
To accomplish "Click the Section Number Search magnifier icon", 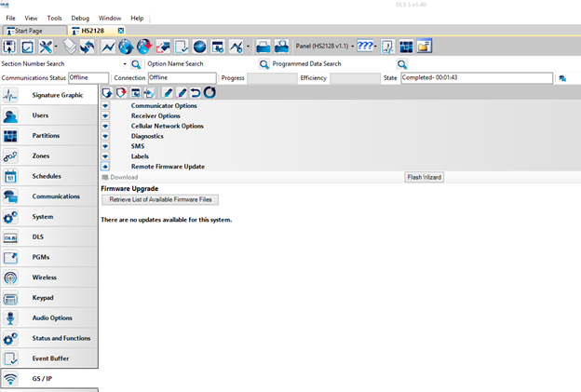I will click(136, 64).
